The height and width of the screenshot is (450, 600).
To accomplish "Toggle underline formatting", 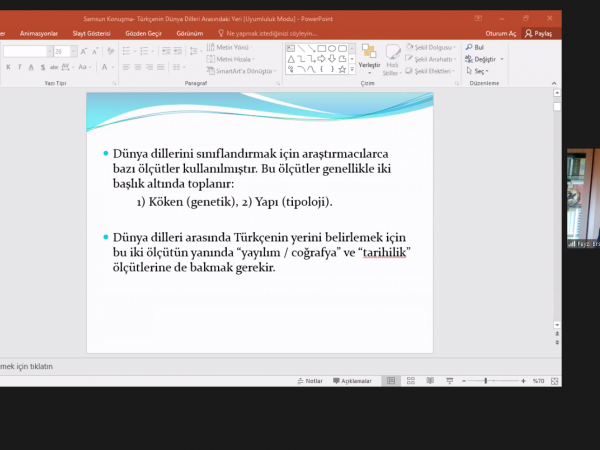I will point(31,67).
